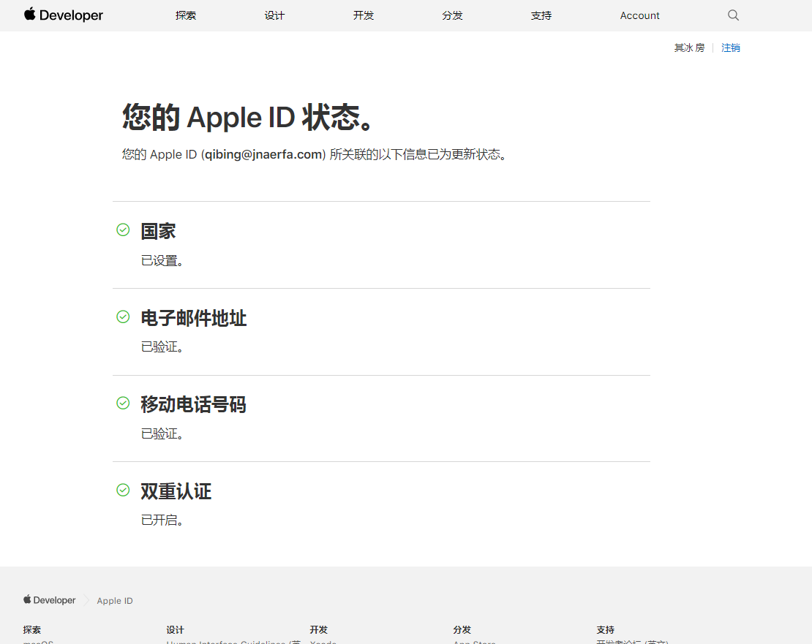This screenshot has width=812, height=644.
Task: Click the 注销 sign-out link
Action: click(730, 48)
